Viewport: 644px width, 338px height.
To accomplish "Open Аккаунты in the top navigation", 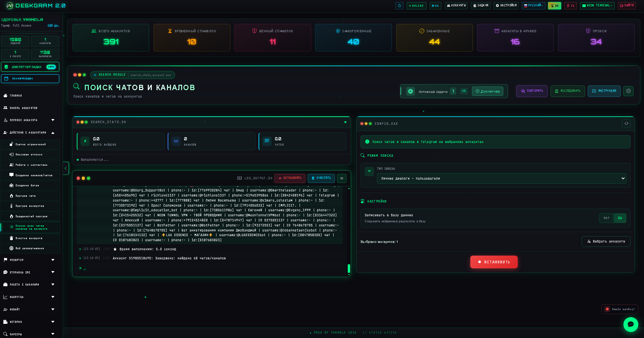I will 456,6.
